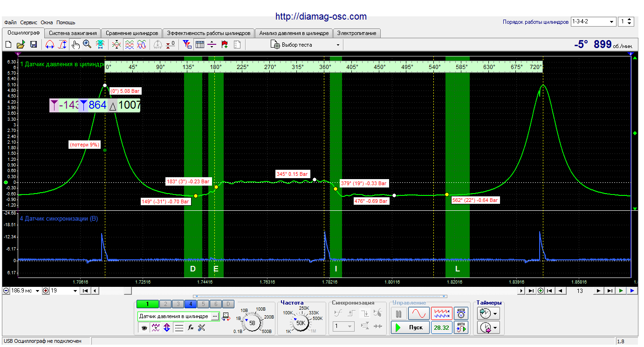This screenshot has width=644, height=347.
Task: Click the filter funnel toolbar icon
Action: 187,45
